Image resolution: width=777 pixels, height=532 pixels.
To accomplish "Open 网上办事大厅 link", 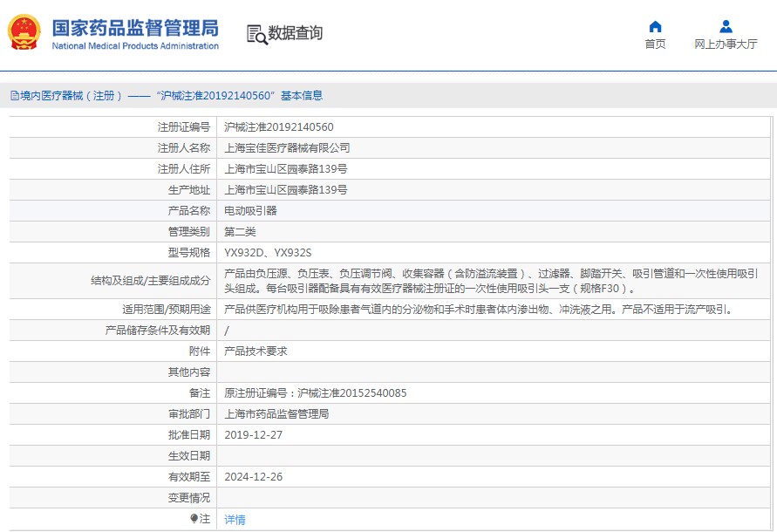I will click(726, 44).
